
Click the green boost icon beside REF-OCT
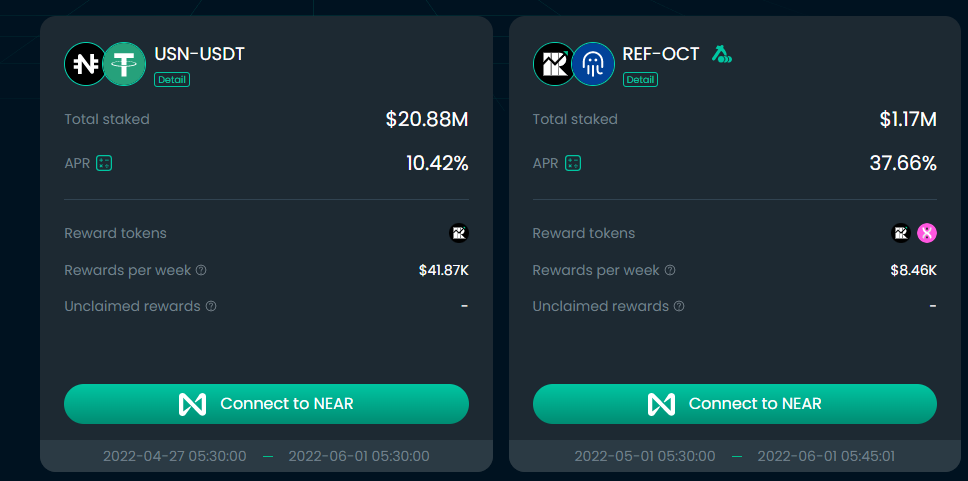click(721, 54)
